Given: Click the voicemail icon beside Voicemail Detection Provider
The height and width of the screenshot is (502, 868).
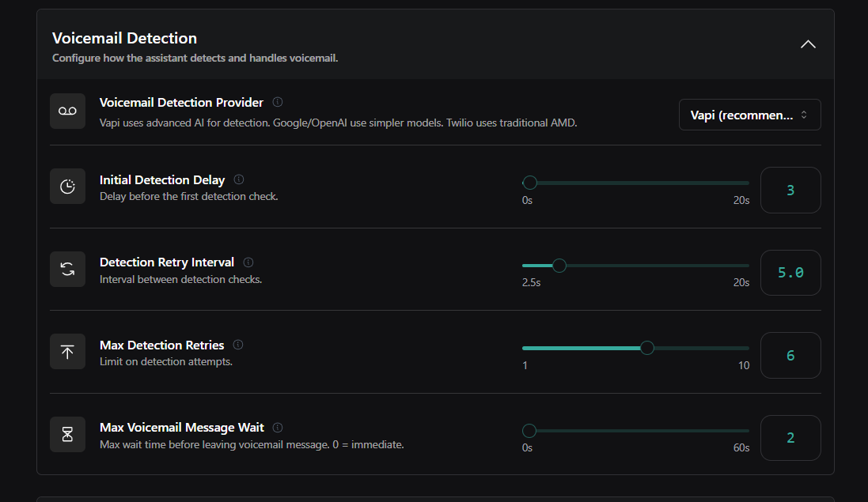Looking at the screenshot, I should click(67, 111).
